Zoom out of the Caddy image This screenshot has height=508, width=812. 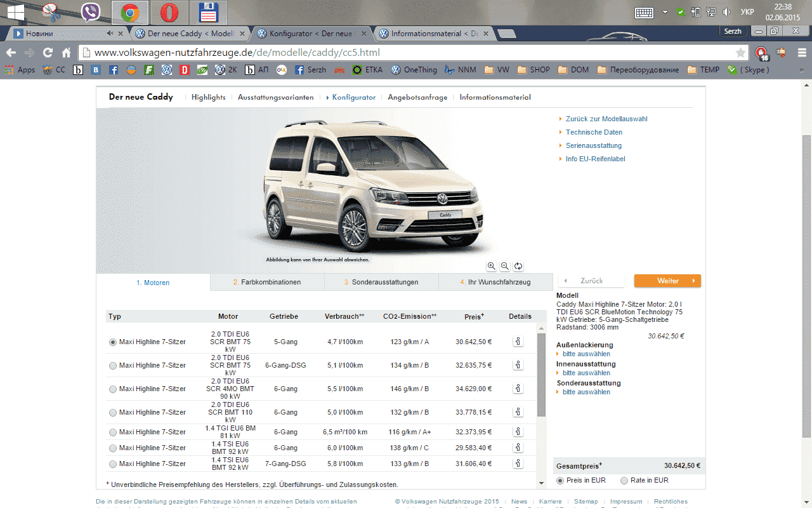click(505, 266)
